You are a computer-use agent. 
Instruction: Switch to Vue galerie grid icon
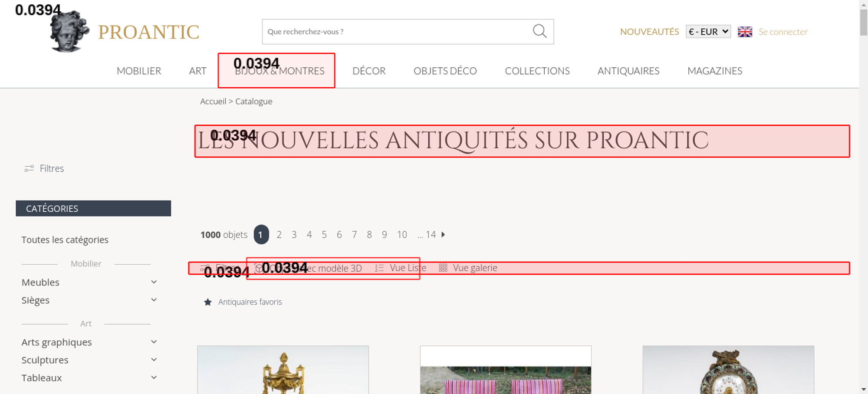443,268
